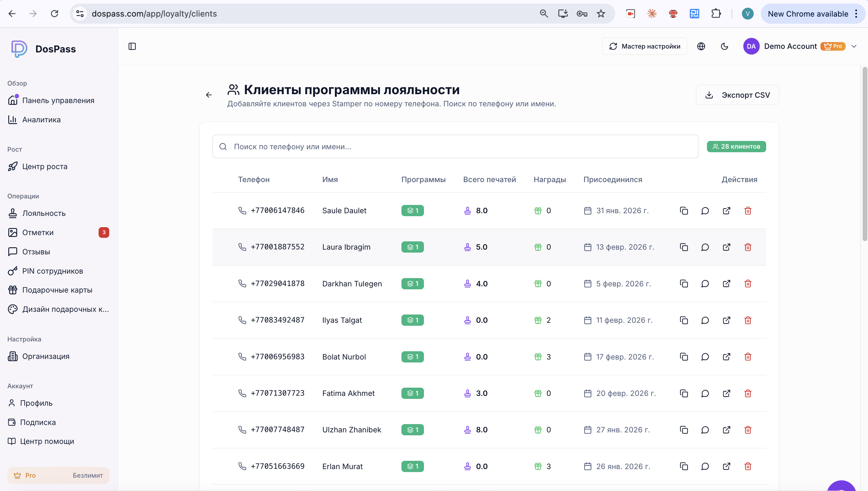This screenshot has width=868, height=491.
Task: Open external link for Ilyas Talgat
Action: (726, 320)
